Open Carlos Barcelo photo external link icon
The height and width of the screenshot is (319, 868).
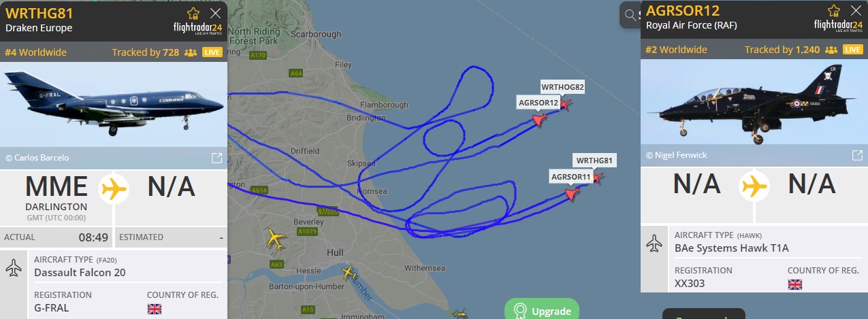coord(217,158)
